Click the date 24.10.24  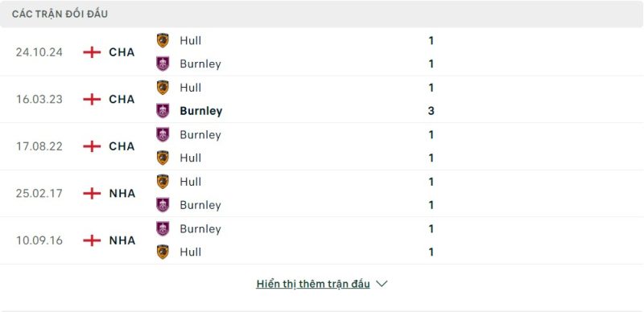[x=39, y=52]
